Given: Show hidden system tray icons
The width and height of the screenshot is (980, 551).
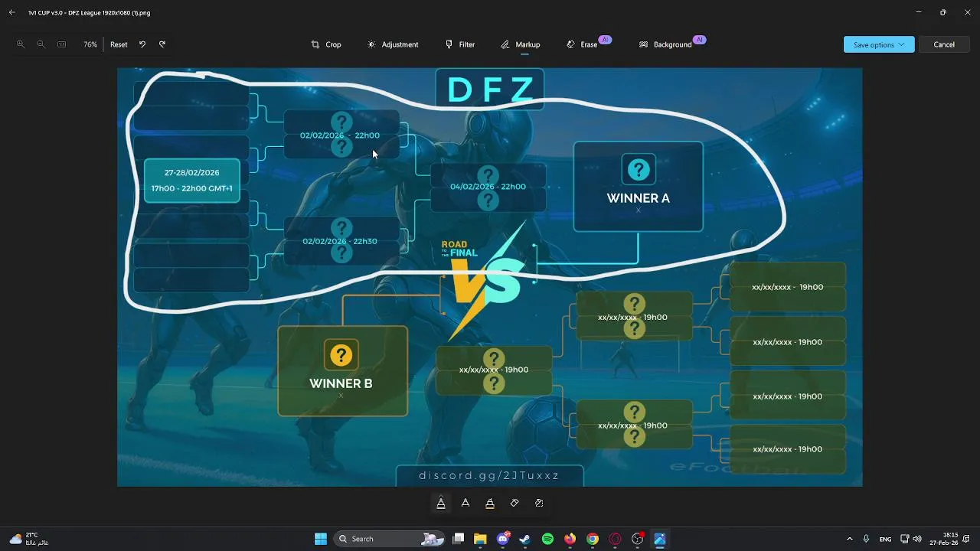Looking at the screenshot, I should pyautogui.click(x=849, y=539).
